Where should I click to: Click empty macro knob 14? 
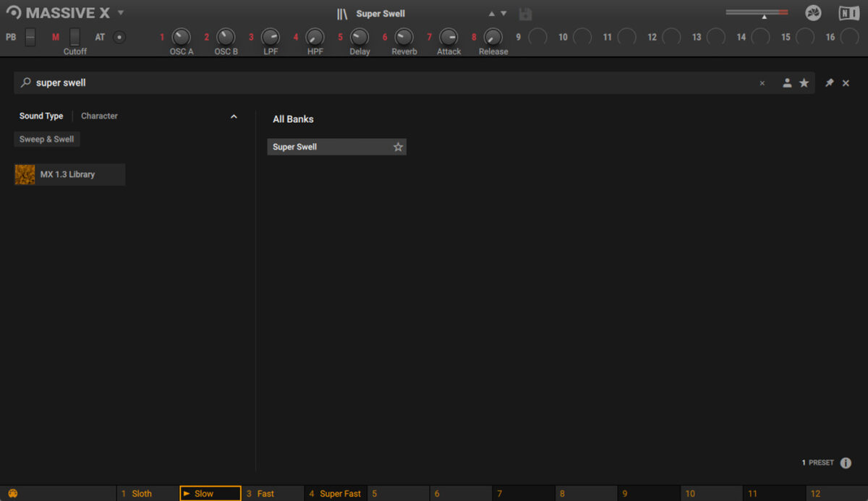[x=760, y=37]
